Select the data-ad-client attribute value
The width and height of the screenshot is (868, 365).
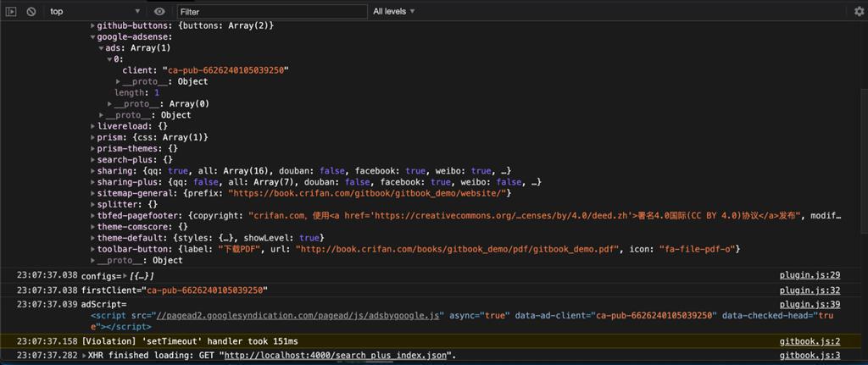tap(655, 316)
